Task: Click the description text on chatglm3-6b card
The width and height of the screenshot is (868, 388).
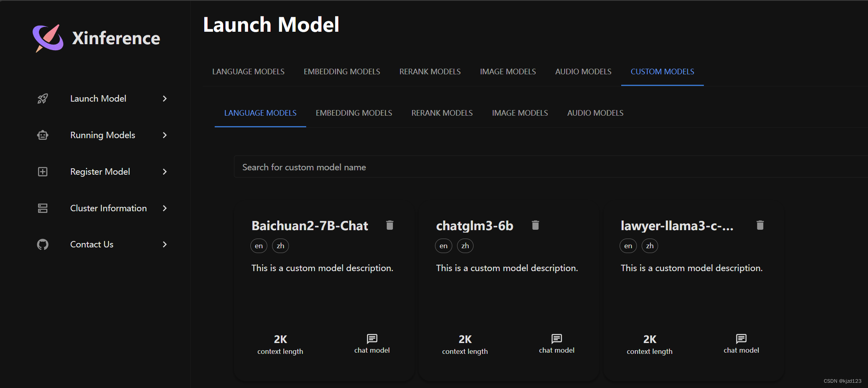Action: tap(507, 268)
